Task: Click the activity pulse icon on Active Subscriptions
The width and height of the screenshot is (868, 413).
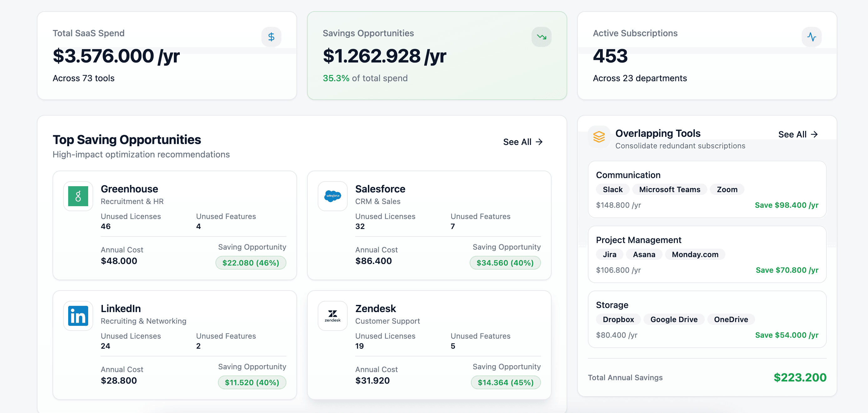Action: (x=811, y=37)
